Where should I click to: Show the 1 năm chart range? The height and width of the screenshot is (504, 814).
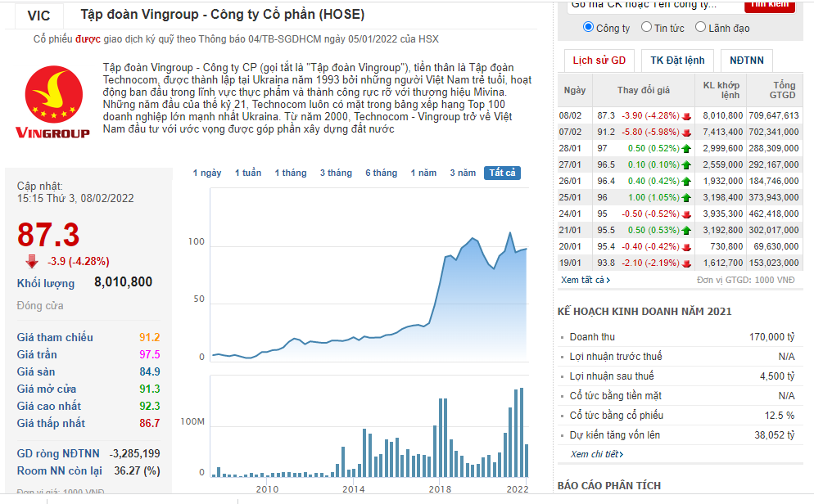(423, 173)
